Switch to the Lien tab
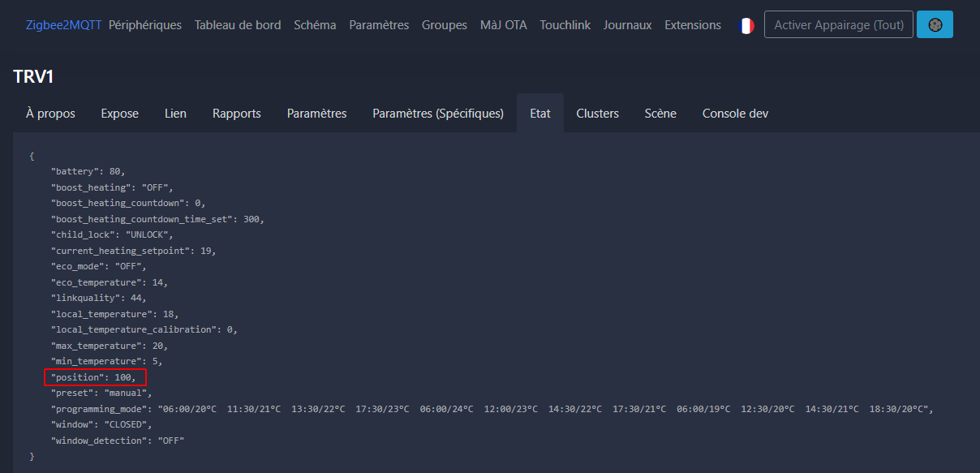 pos(175,114)
